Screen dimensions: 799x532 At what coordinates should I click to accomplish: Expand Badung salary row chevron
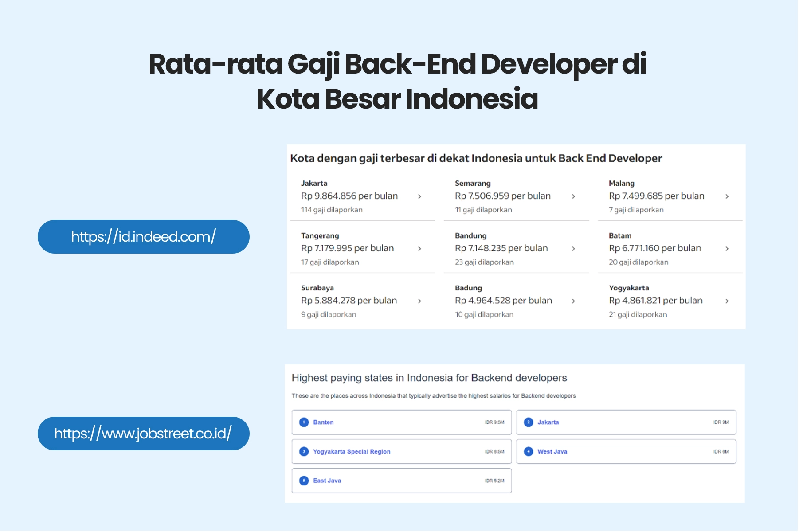click(573, 301)
